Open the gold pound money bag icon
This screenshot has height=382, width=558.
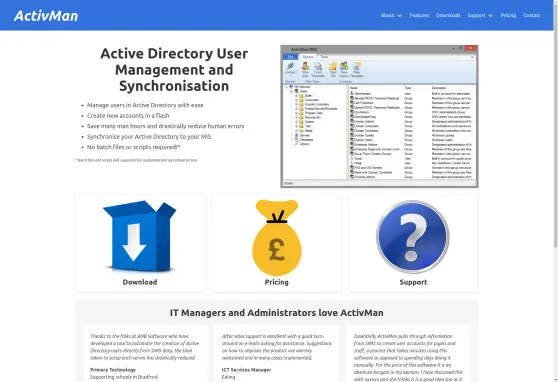point(277,237)
